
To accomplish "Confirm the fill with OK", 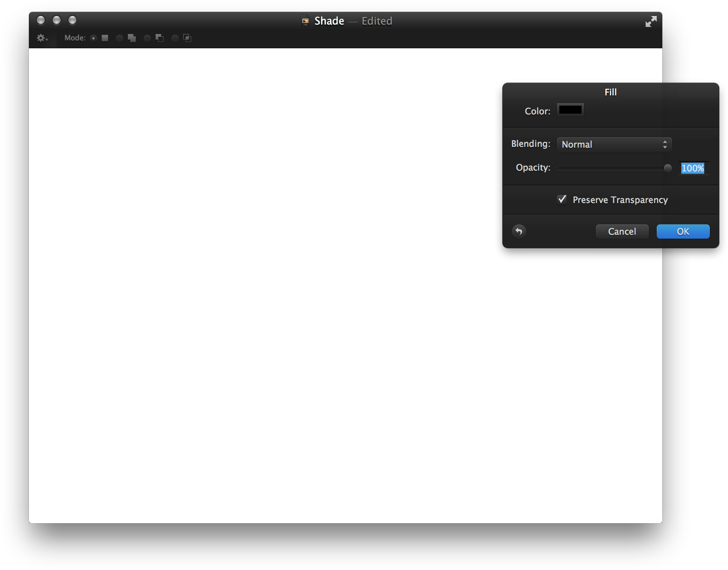I will pyautogui.click(x=682, y=231).
